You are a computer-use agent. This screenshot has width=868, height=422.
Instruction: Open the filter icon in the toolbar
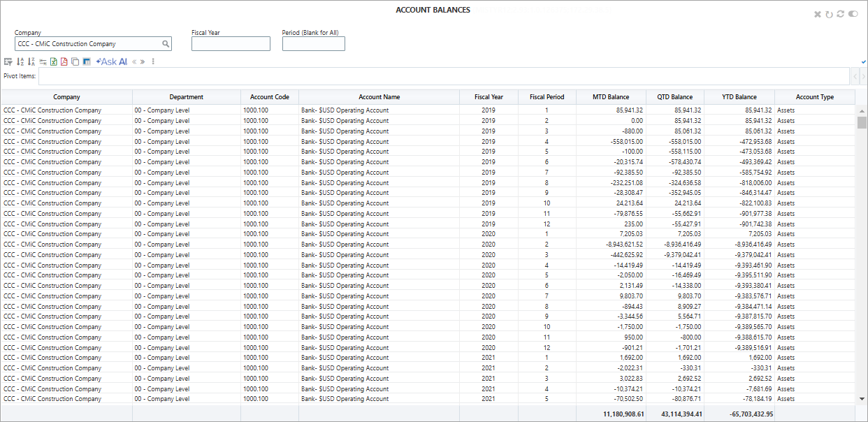tap(8, 61)
